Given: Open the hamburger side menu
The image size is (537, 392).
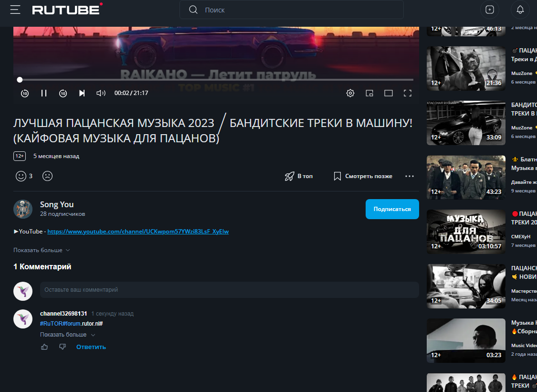Looking at the screenshot, I should (x=15, y=10).
